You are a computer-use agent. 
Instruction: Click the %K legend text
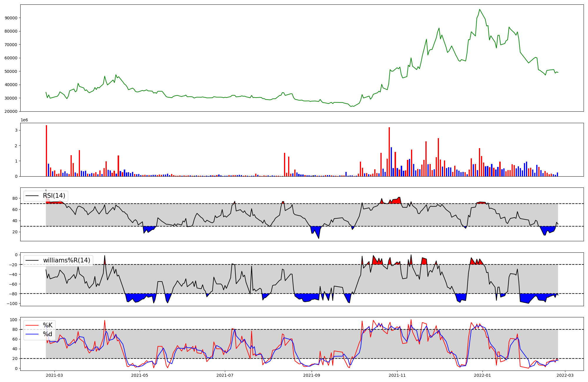pos(48,325)
